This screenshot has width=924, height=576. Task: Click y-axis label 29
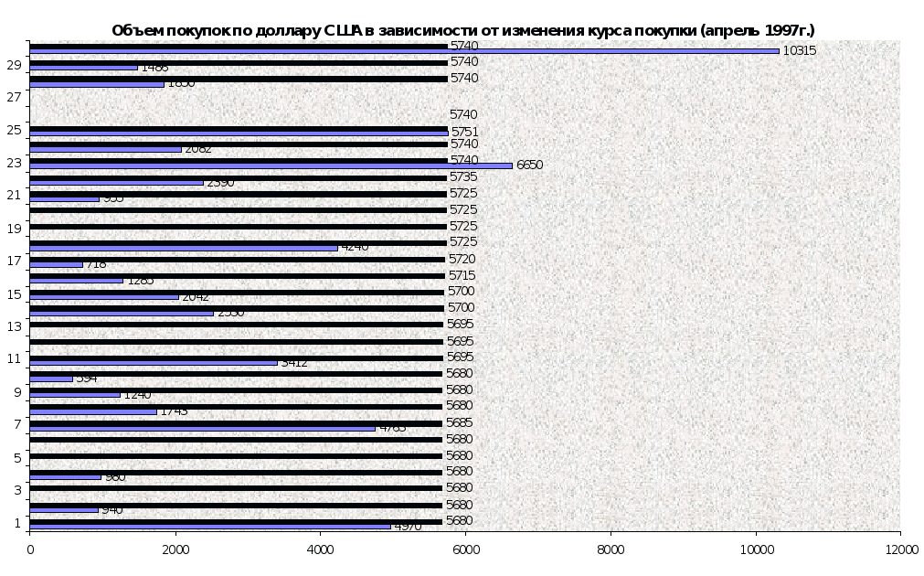(x=14, y=66)
